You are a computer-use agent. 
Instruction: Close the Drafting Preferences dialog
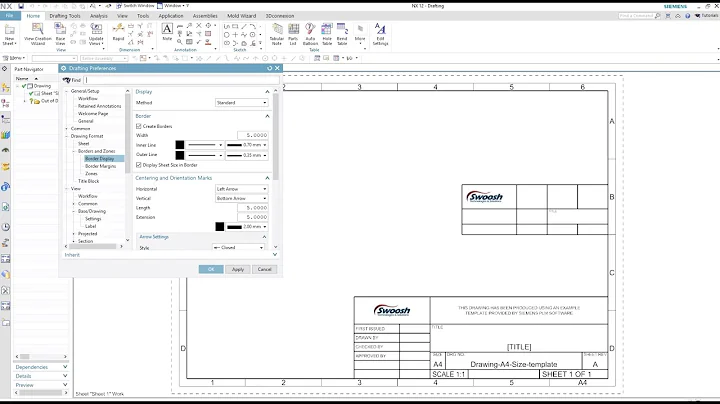pyautogui.click(x=277, y=68)
